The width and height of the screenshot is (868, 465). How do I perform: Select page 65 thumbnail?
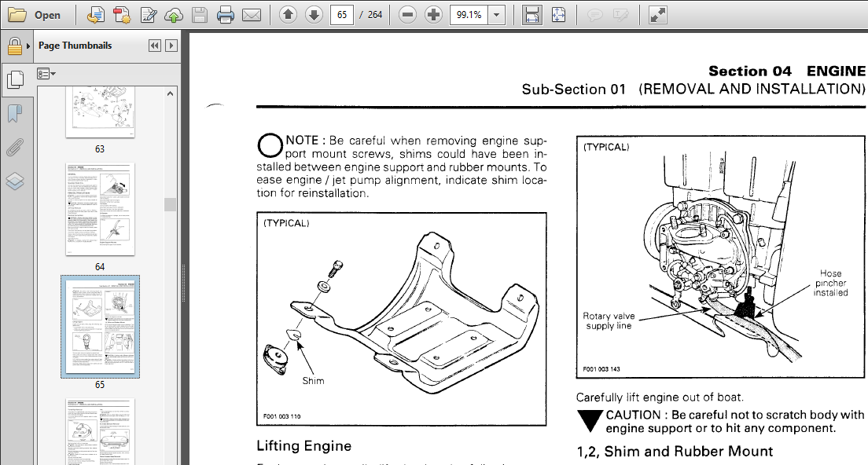click(100, 327)
